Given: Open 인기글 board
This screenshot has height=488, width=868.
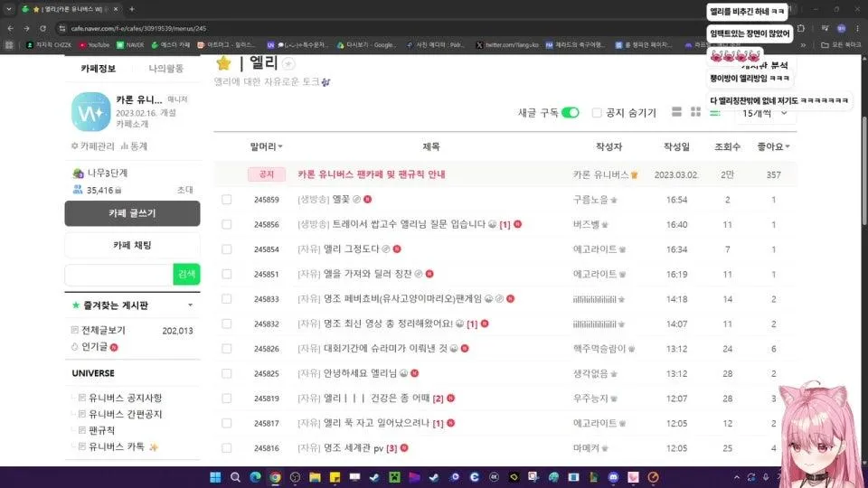Looking at the screenshot, I should 94,347.
